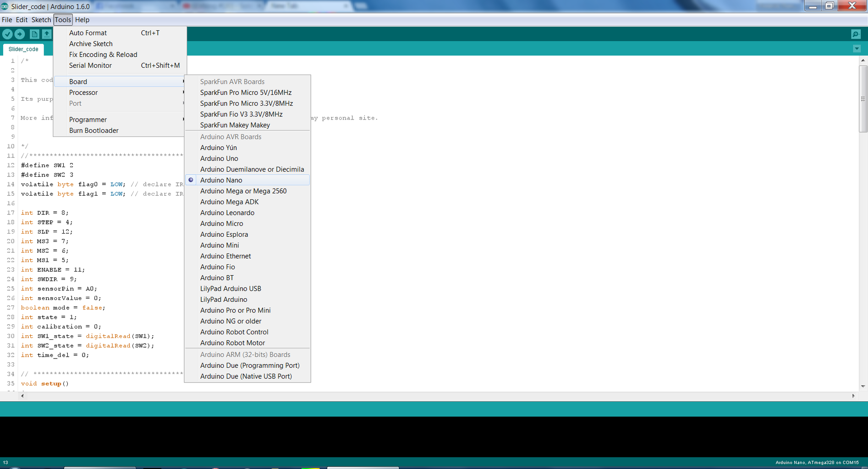The height and width of the screenshot is (469, 868).
Task: Choose the Arduino Yún board
Action: [247, 147]
